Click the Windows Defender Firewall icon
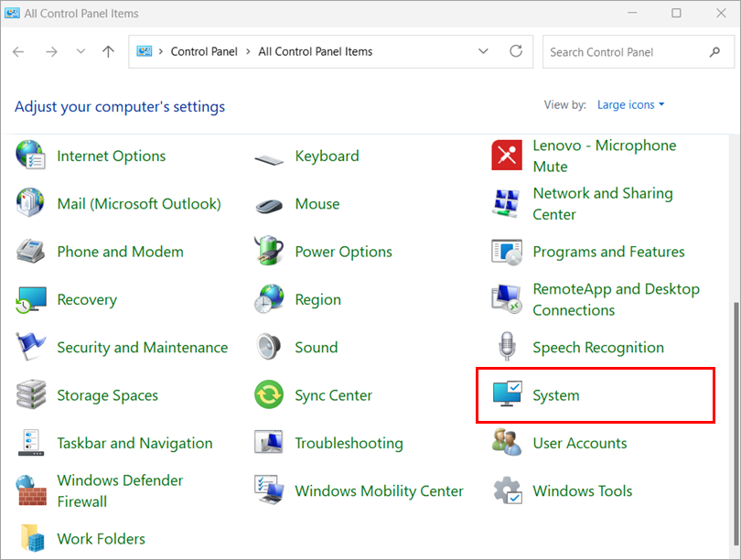741x560 pixels. click(31, 490)
